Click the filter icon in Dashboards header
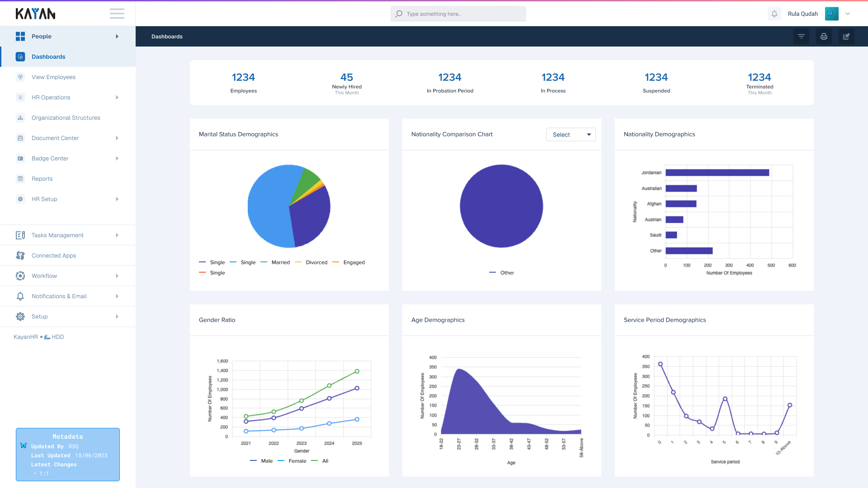Viewport: 868px width, 488px height. pos(801,37)
